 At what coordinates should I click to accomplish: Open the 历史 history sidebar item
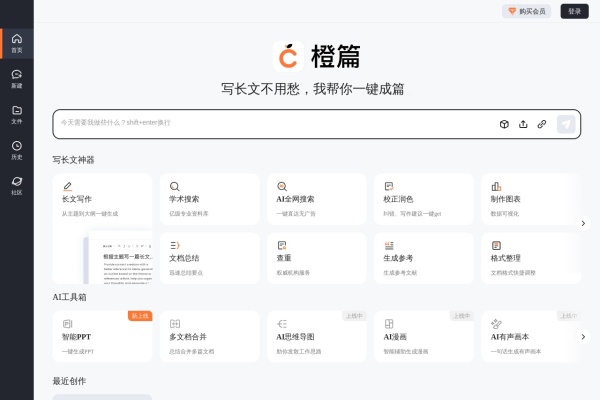tap(16, 150)
